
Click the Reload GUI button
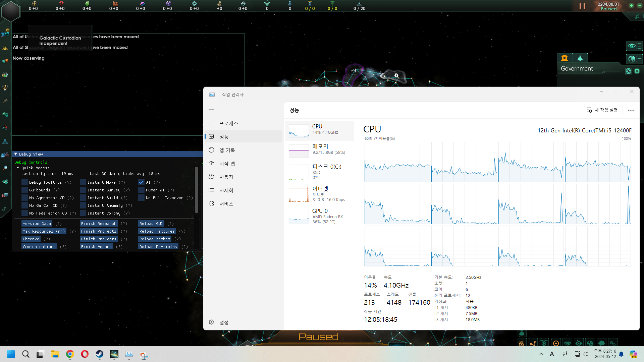click(151, 224)
